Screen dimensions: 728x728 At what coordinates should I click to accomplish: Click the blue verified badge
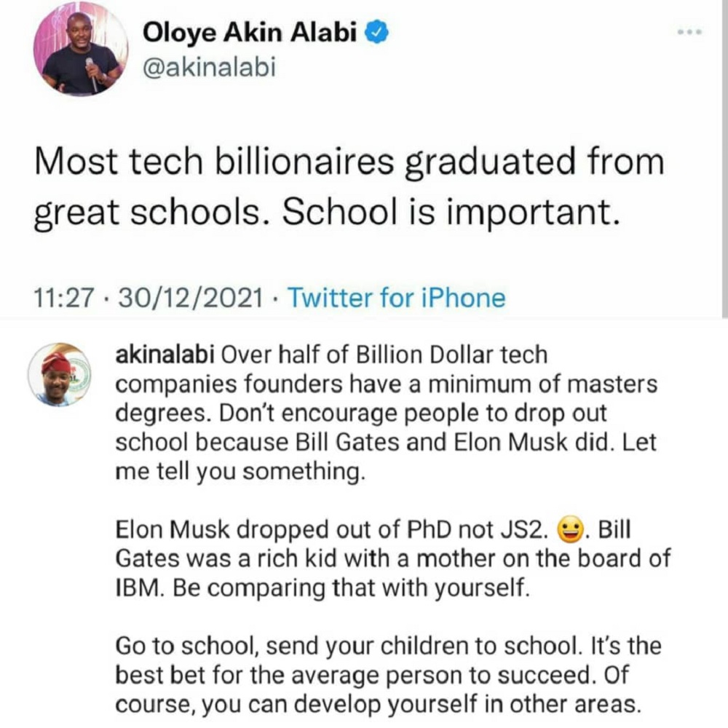[x=380, y=33]
